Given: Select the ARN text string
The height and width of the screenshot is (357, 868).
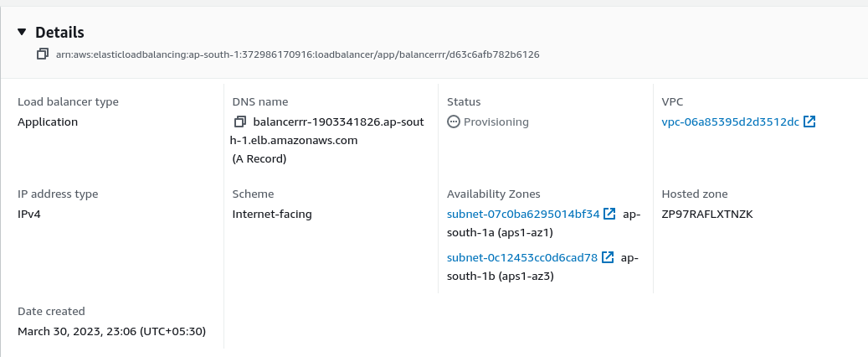Looking at the screenshot, I should point(298,54).
